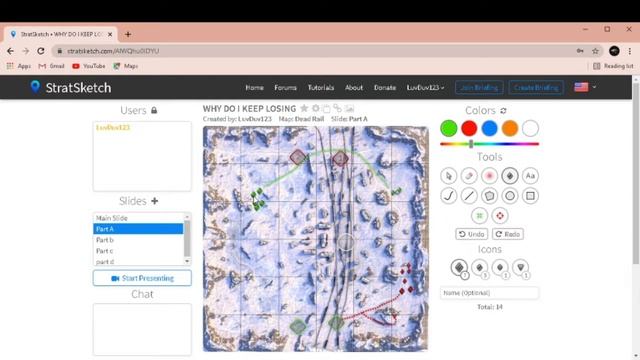
Task: Pick the orange color swatch
Action: tap(510, 128)
